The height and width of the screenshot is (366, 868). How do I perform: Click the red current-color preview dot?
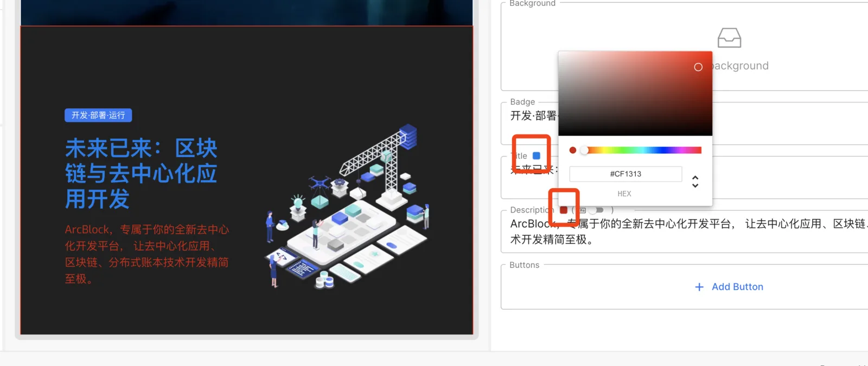tap(572, 150)
